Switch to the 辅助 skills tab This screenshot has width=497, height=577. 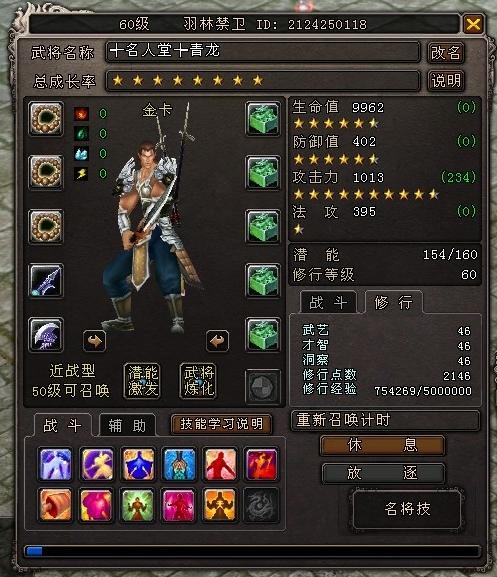127,426
